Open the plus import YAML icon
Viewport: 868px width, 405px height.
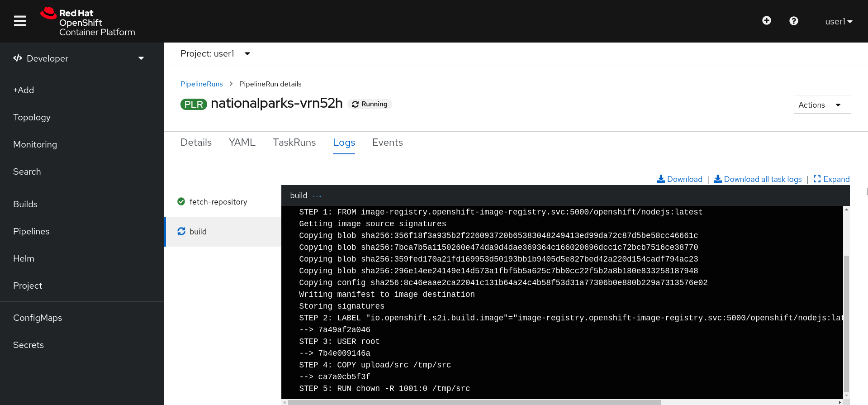[766, 21]
